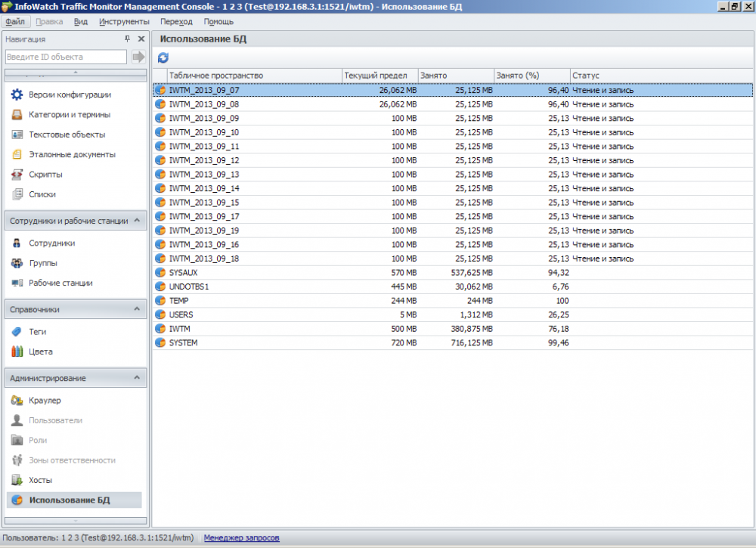Click the Пользователи icon
This screenshot has height=548, width=756.
[x=17, y=420]
